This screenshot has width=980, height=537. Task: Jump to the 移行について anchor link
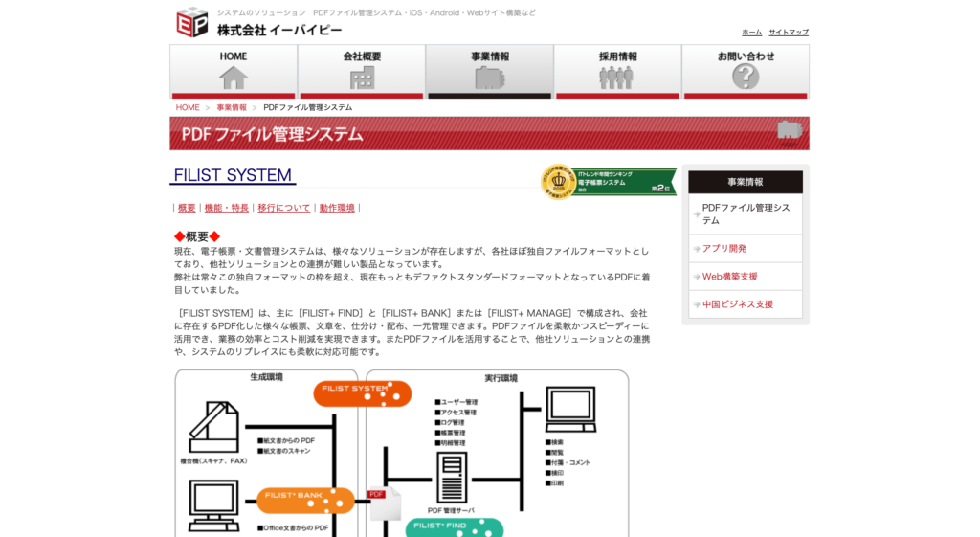pos(283,208)
